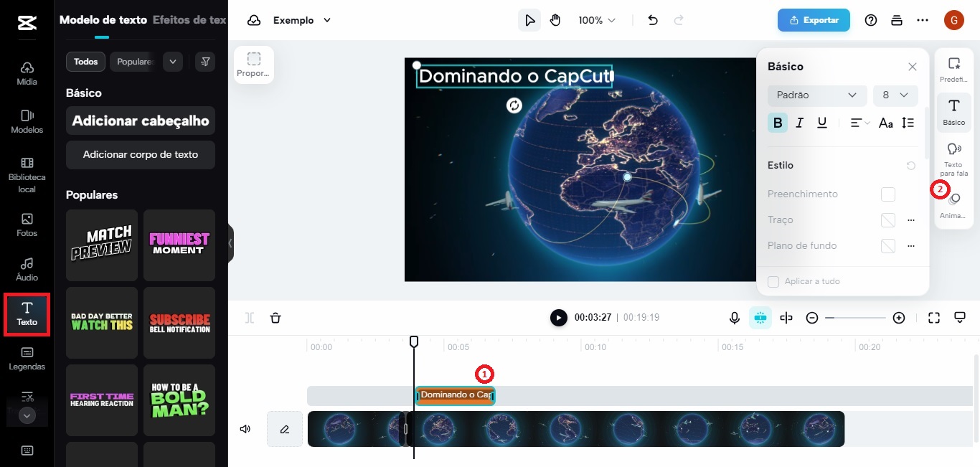Click the Exportar button

pos(814,20)
